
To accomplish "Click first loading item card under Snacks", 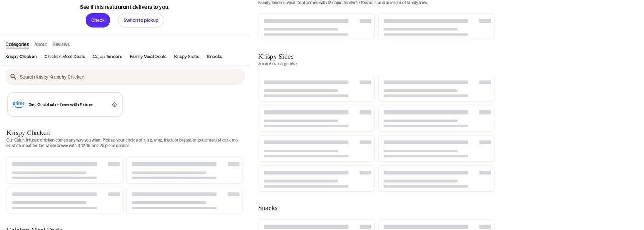I will point(316,225).
